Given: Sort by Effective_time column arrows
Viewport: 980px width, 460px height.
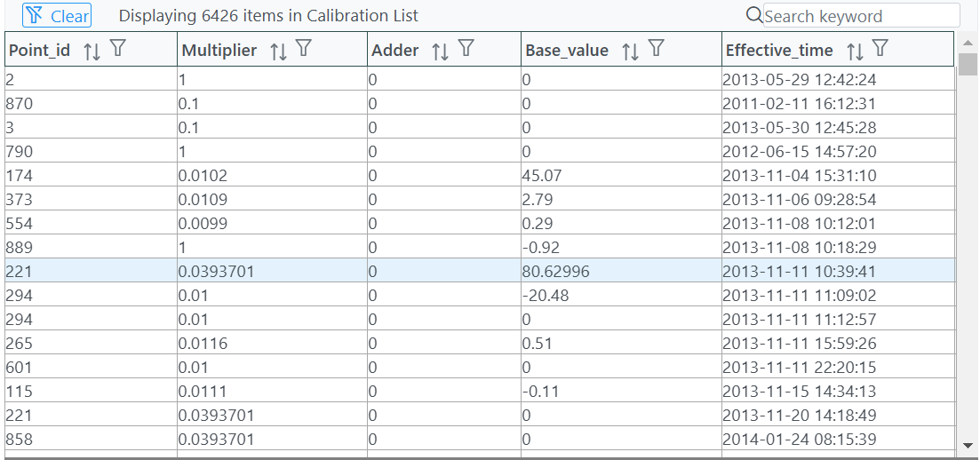Looking at the screenshot, I should pyautogui.click(x=855, y=52).
